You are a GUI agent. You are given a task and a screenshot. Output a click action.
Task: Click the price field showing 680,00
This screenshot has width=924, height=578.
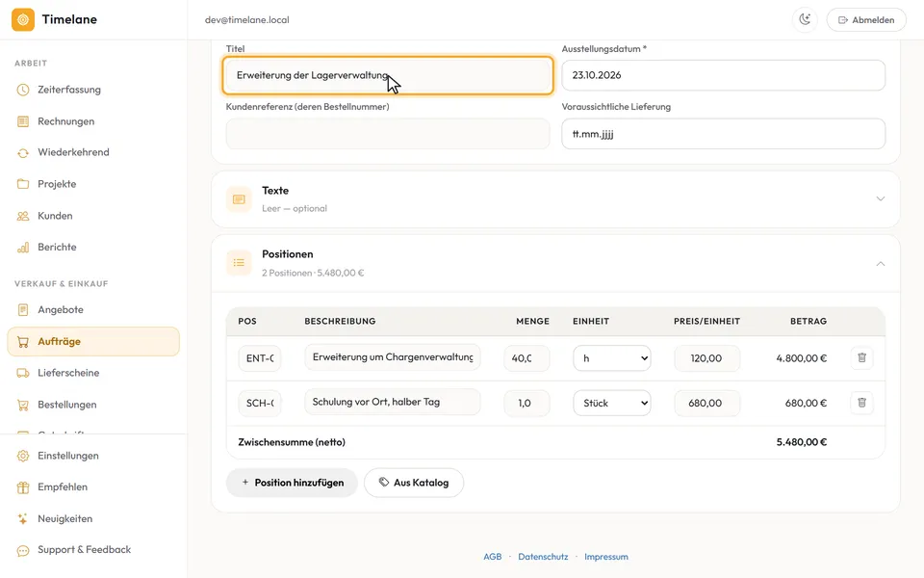pyautogui.click(x=706, y=403)
